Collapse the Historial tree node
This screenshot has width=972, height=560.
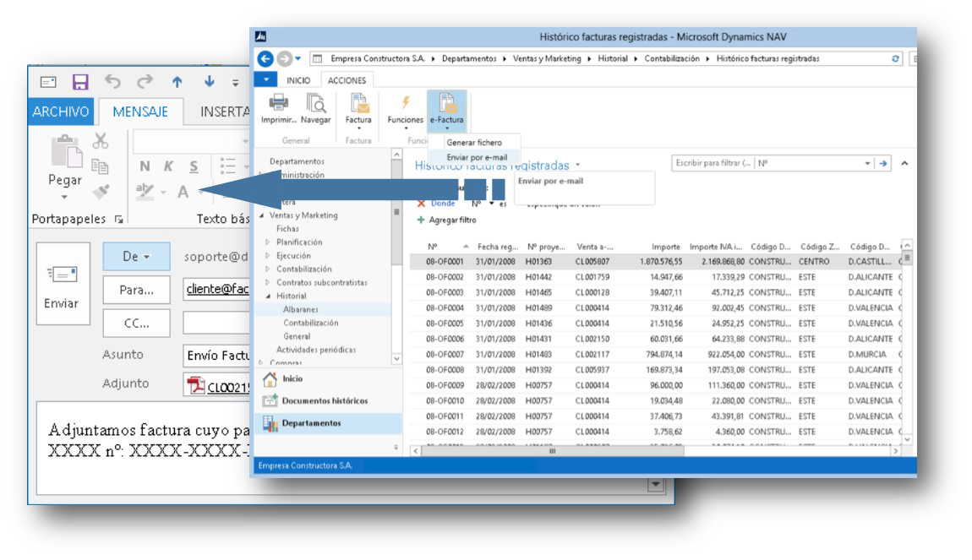pyautogui.click(x=268, y=296)
